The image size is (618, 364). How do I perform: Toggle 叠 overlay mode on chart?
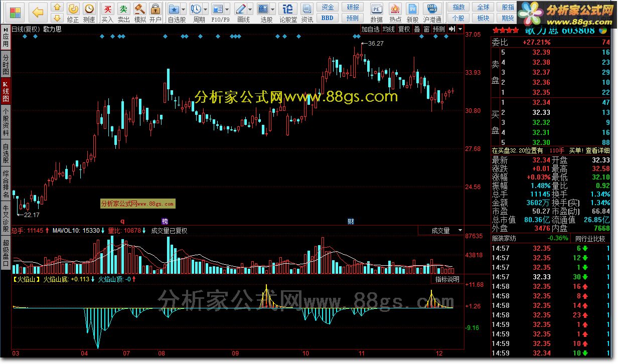click(x=417, y=29)
